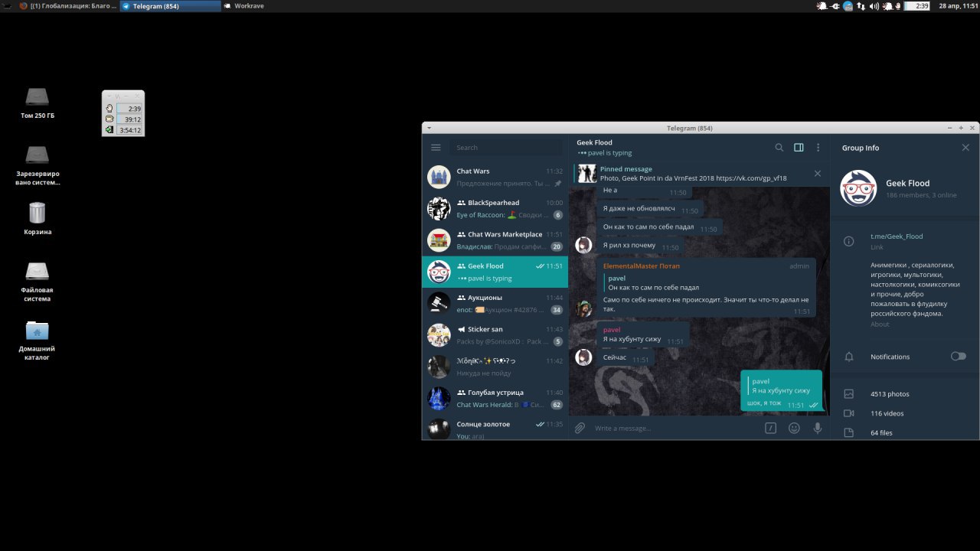Click the 186 members, 3 online text

point(921,195)
